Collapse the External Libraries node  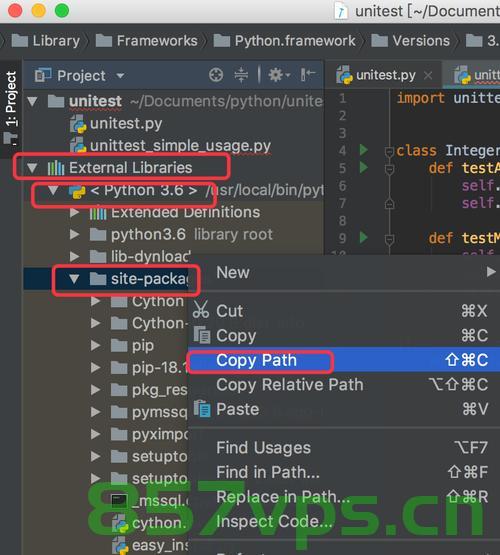pos(33,168)
